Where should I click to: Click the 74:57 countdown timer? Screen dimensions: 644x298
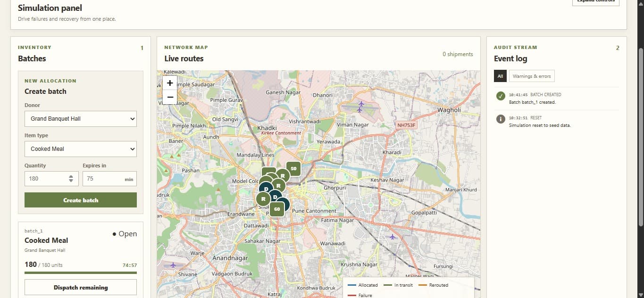coord(130,265)
